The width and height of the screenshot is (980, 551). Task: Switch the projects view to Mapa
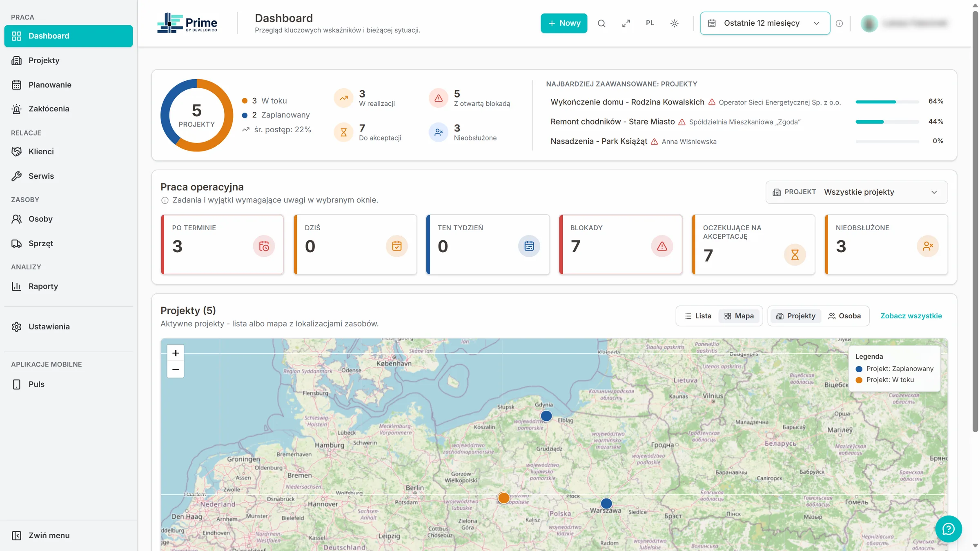click(739, 316)
